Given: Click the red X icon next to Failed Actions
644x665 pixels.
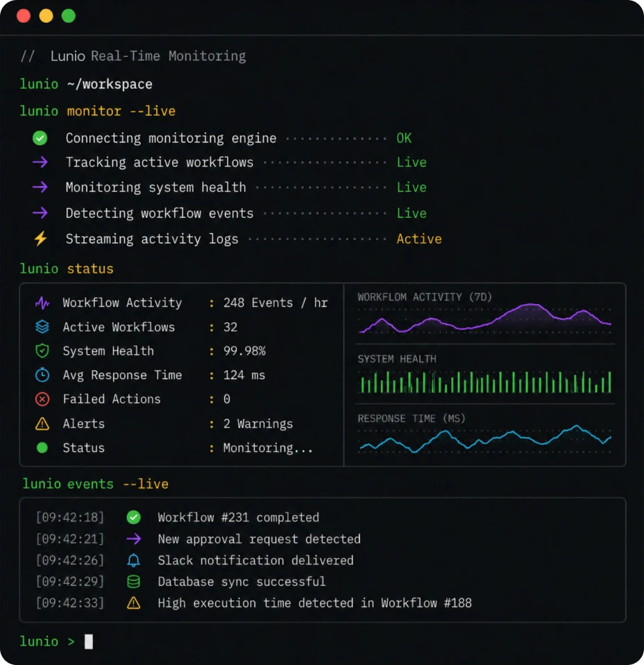Looking at the screenshot, I should (x=42, y=399).
